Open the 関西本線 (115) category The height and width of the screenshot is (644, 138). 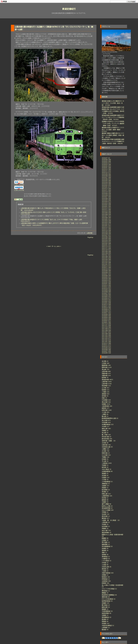(x=107, y=367)
